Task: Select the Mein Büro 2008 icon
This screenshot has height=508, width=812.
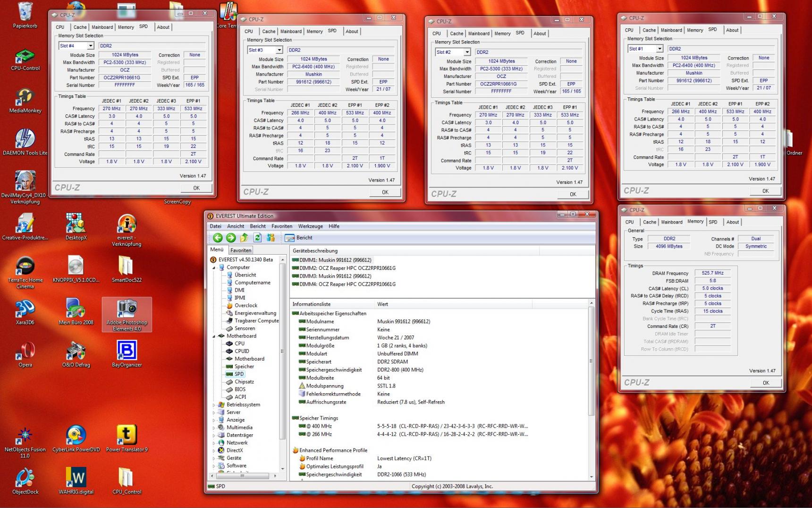Action: [76, 312]
